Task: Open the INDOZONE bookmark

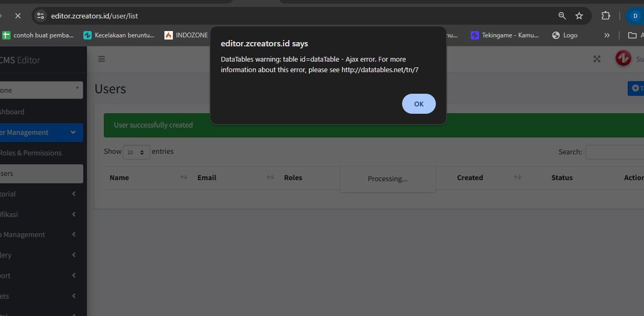Action: [x=186, y=35]
